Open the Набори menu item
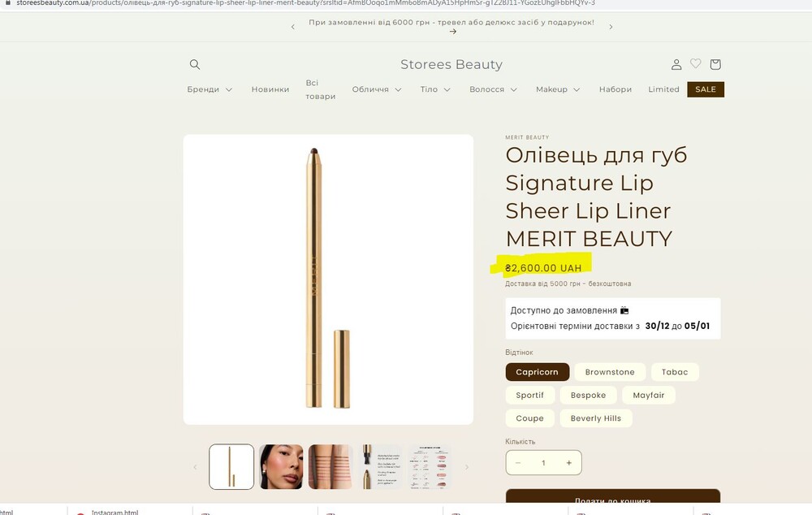Viewport: 812px width, 515px height. pyautogui.click(x=615, y=89)
